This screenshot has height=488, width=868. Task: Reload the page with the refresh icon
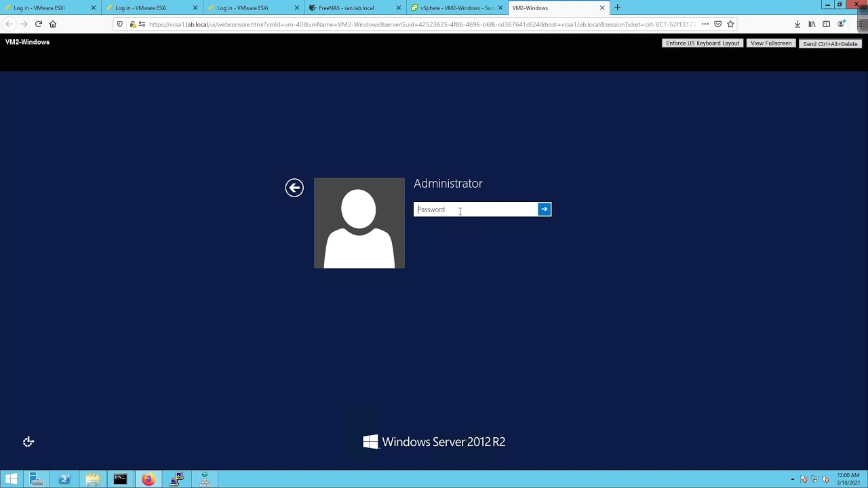coord(39,24)
